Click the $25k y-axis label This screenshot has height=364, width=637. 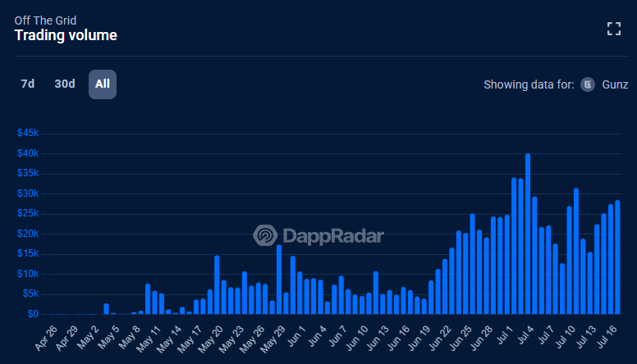pos(28,213)
